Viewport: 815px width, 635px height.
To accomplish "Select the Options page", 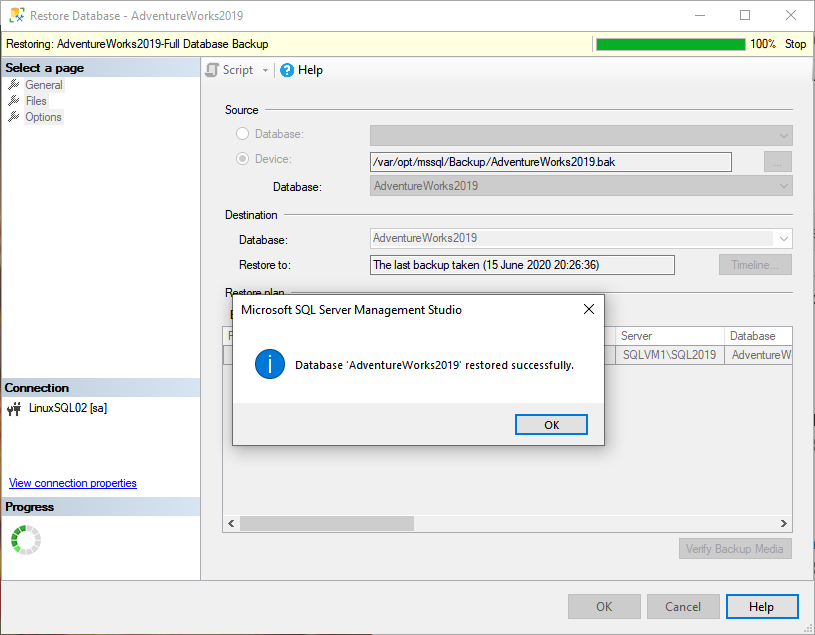I will pos(43,117).
